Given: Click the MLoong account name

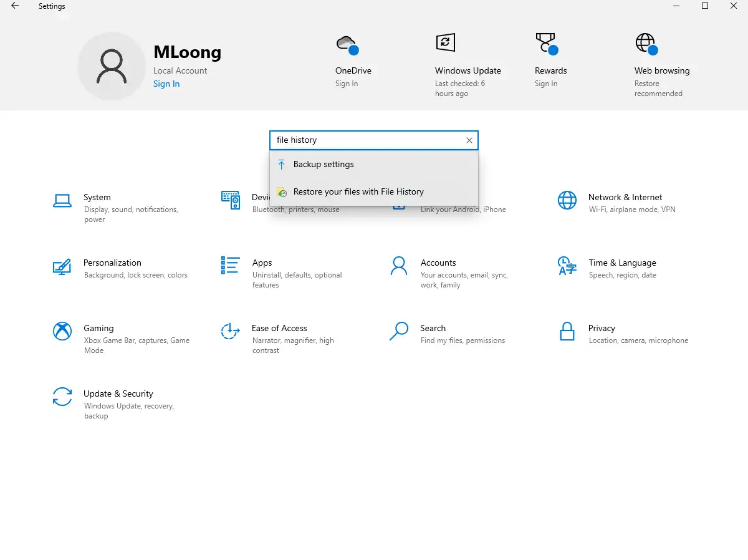Looking at the screenshot, I should pyautogui.click(x=187, y=52).
